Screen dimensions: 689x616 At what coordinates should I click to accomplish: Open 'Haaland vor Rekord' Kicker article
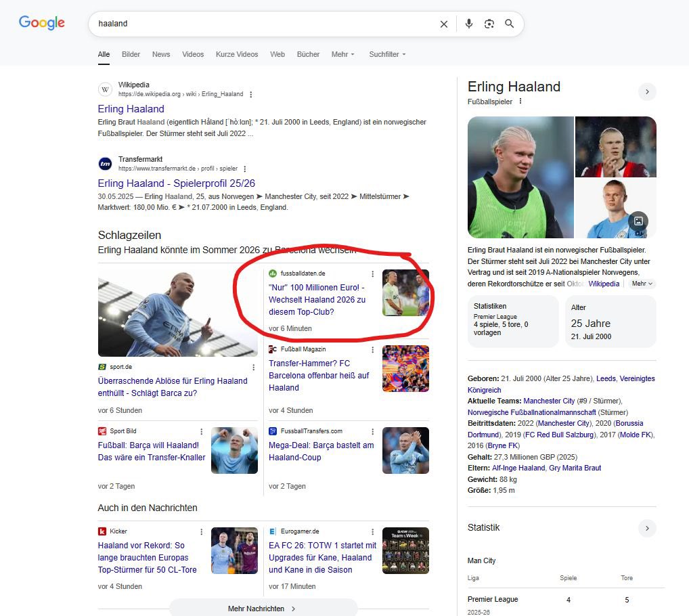coord(147,558)
